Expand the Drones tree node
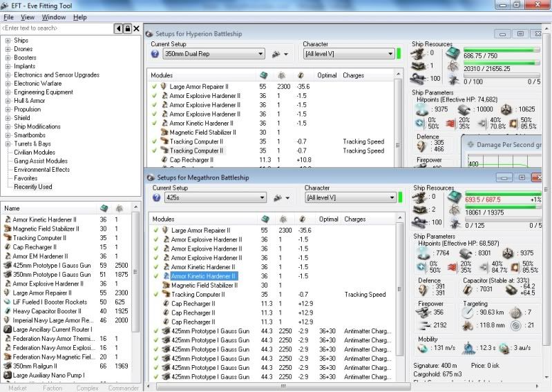This screenshot has width=552, height=392. tap(8, 49)
